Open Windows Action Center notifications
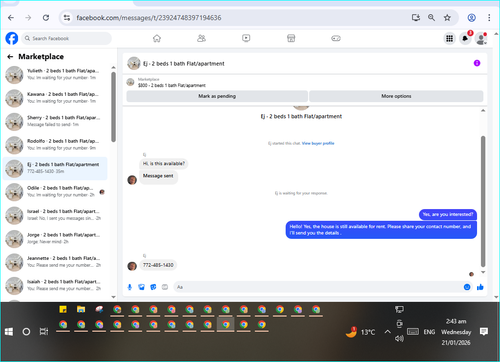 (484, 331)
